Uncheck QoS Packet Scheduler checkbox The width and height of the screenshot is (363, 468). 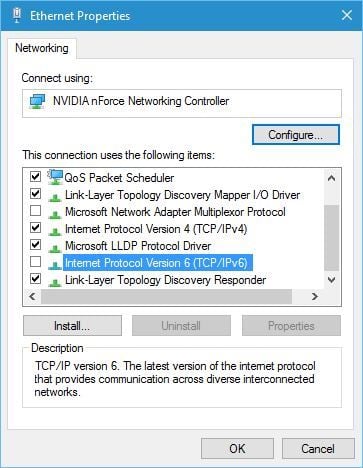click(x=35, y=176)
